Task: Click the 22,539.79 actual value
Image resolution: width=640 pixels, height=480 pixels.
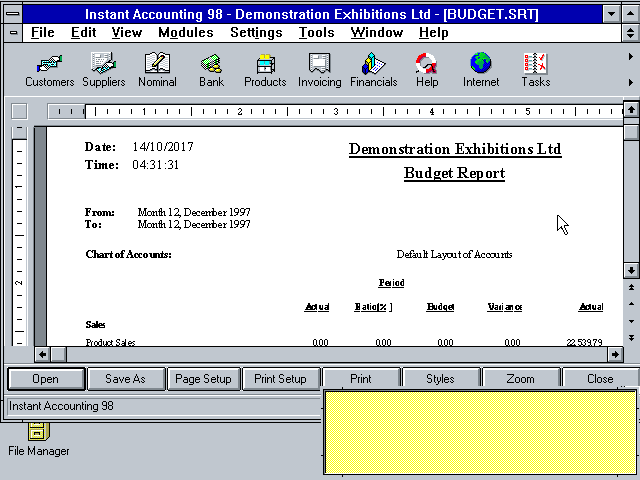Action: point(584,342)
